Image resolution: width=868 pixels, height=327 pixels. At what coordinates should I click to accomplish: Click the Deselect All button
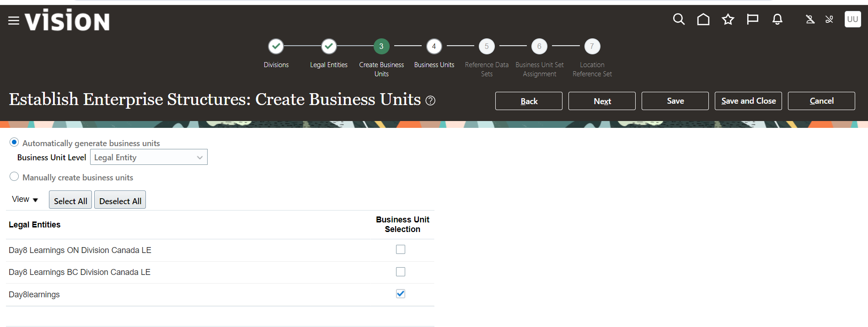tap(120, 200)
